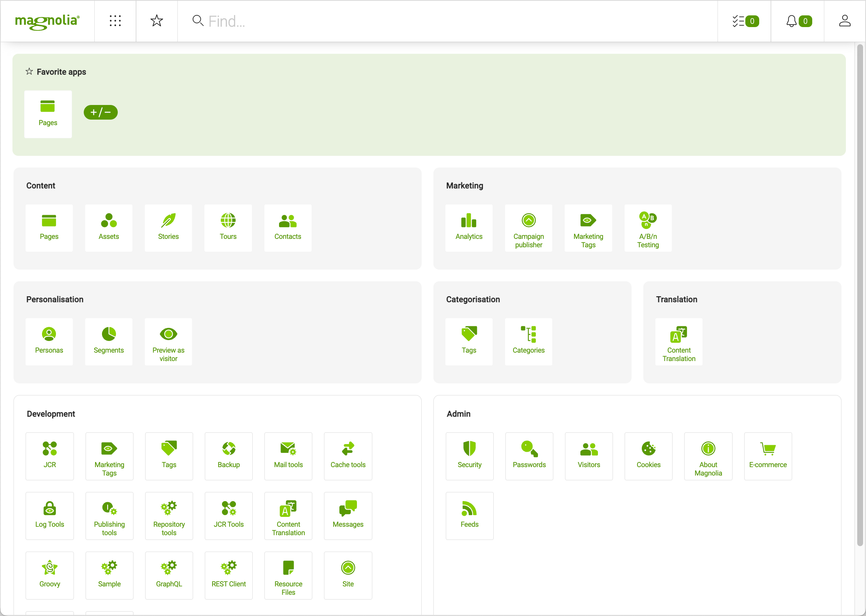This screenshot has height=616, width=866.
Task: Open the Analytics app
Action: 469,228
